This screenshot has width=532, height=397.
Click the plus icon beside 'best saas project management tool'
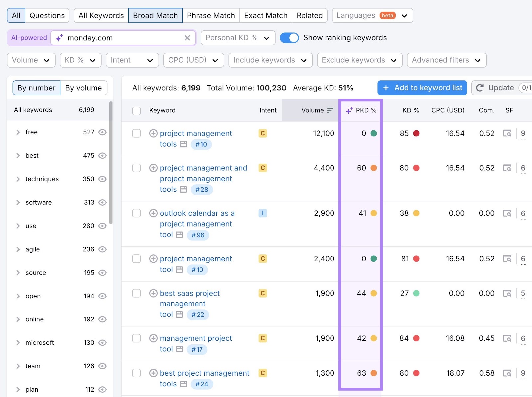[x=153, y=293]
